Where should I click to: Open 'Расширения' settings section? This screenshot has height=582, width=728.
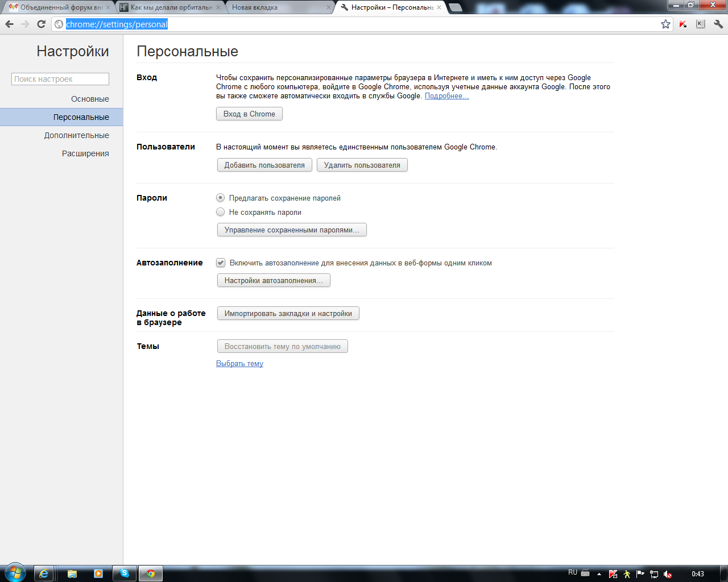tap(85, 153)
